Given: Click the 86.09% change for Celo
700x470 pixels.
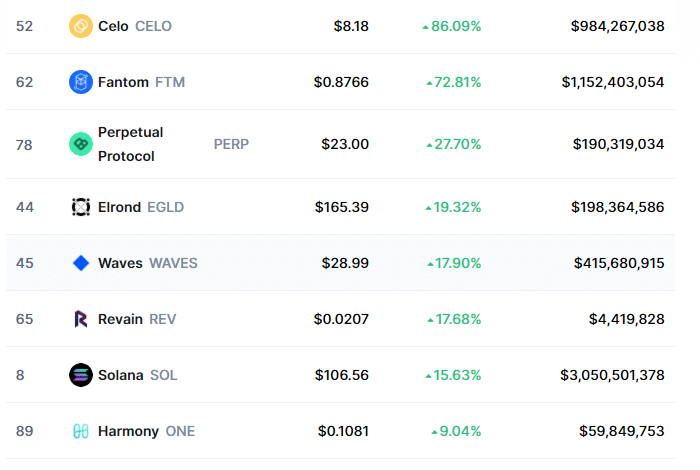Looking at the screenshot, I should tap(455, 26).
